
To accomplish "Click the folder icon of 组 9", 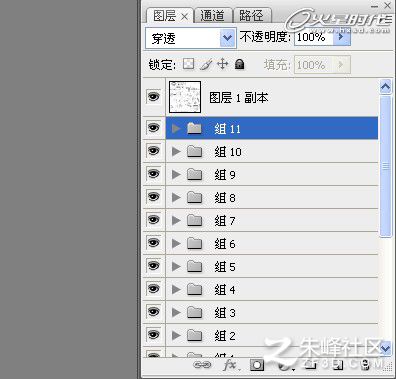I will [x=195, y=174].
